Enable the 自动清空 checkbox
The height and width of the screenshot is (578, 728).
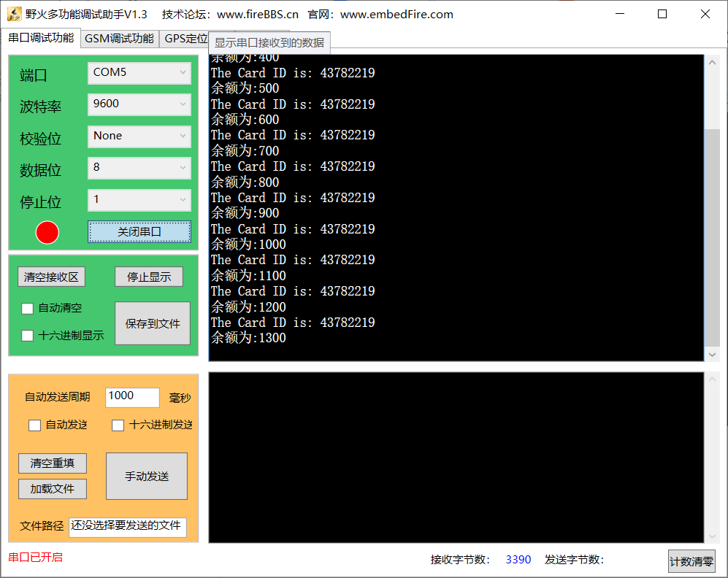point(28,309)
